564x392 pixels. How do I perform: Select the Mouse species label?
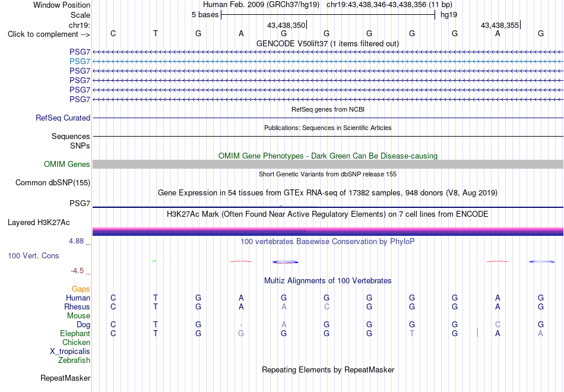coord(78,316)
